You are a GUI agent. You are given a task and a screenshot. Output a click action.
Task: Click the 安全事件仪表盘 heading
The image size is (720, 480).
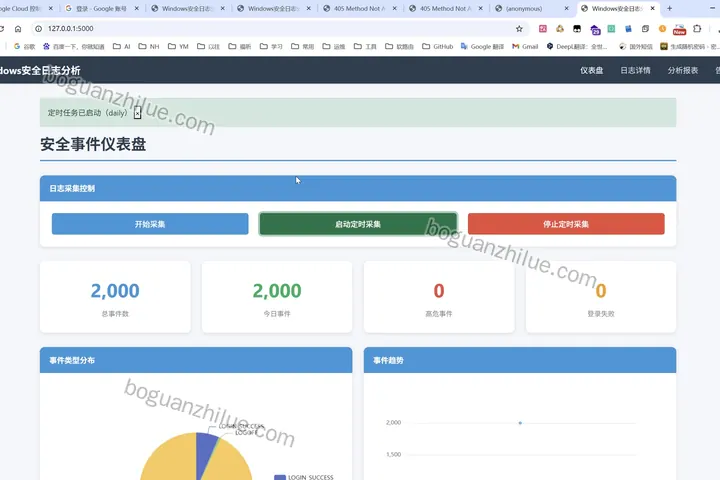93,144
